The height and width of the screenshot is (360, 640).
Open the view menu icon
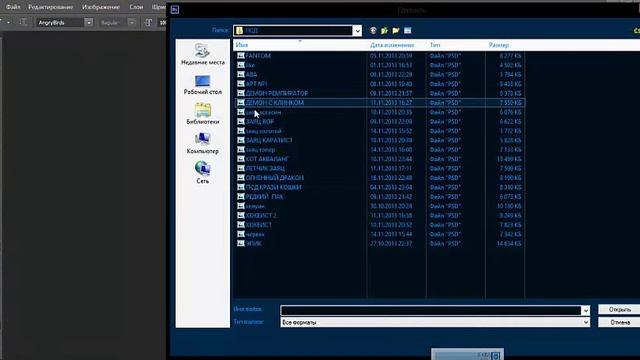point(407,31)
